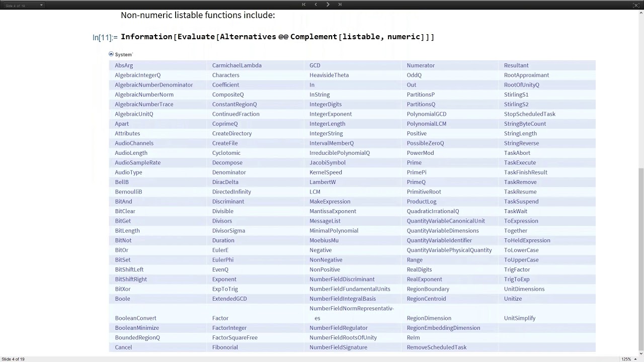Click the GCD function link
644x362 pixels.
point(315,65)
